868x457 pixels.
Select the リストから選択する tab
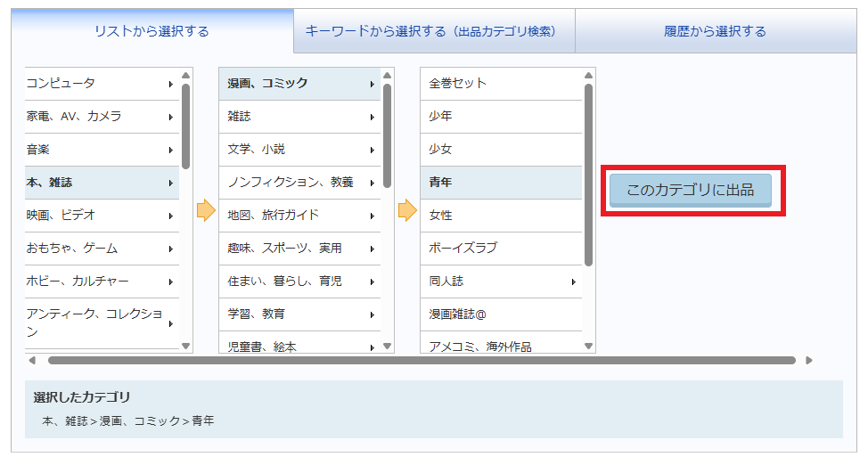coord(151,31)
